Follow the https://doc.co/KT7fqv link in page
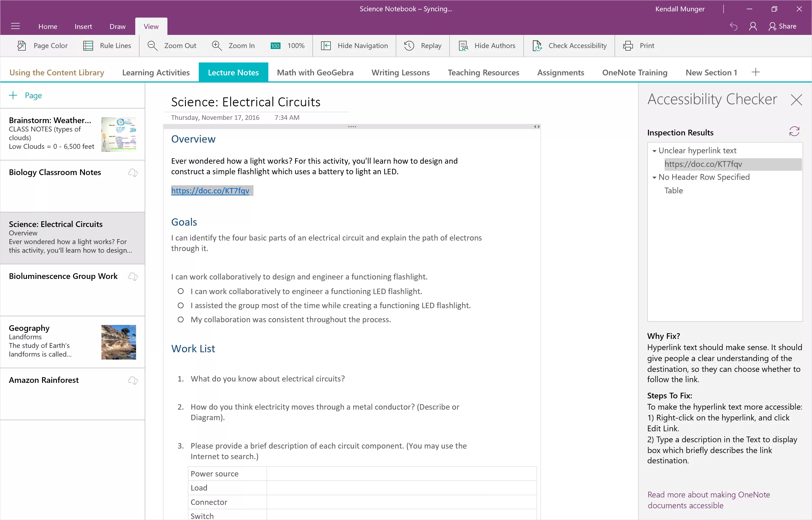Viewport: 812px width, 520px height. (210, 191)
